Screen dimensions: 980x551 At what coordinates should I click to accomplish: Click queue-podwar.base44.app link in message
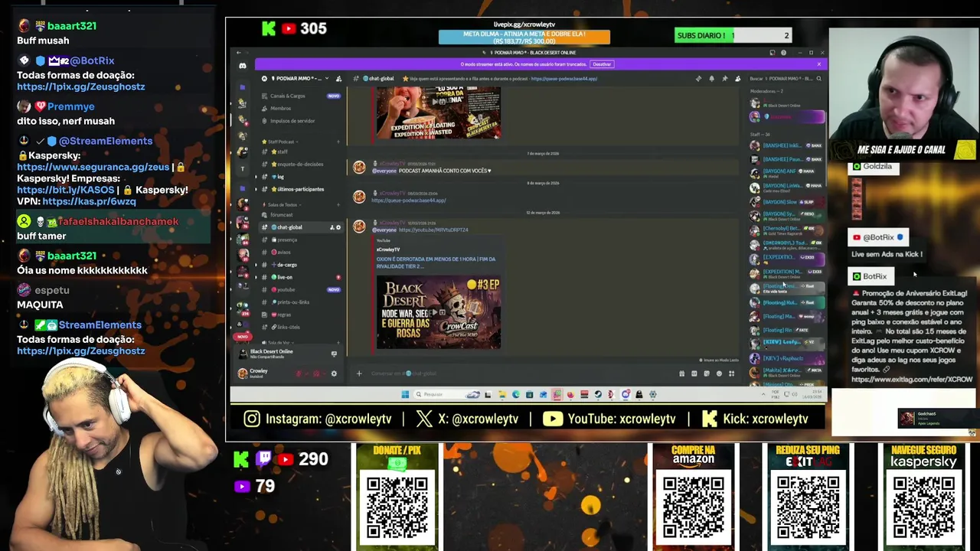point(409,201)
